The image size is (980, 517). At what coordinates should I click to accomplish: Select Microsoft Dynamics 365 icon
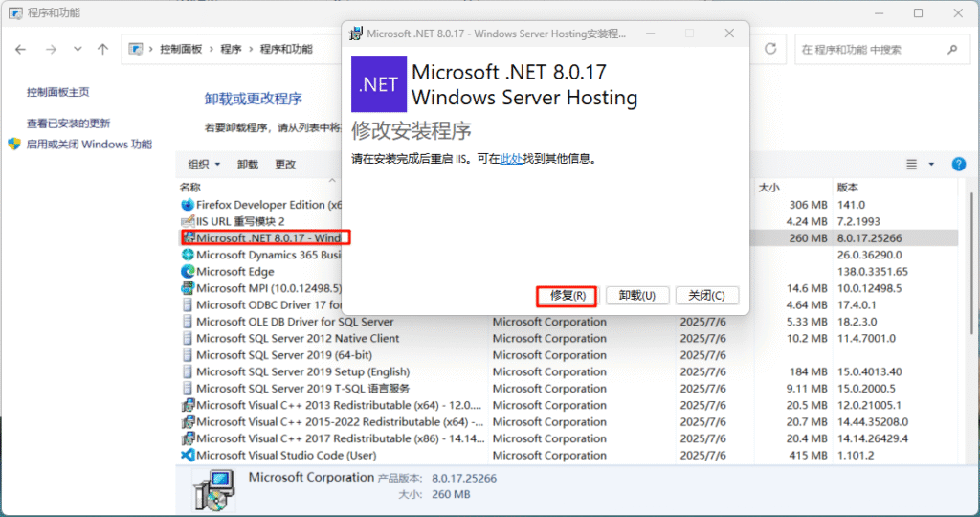(x=188, y=255)
